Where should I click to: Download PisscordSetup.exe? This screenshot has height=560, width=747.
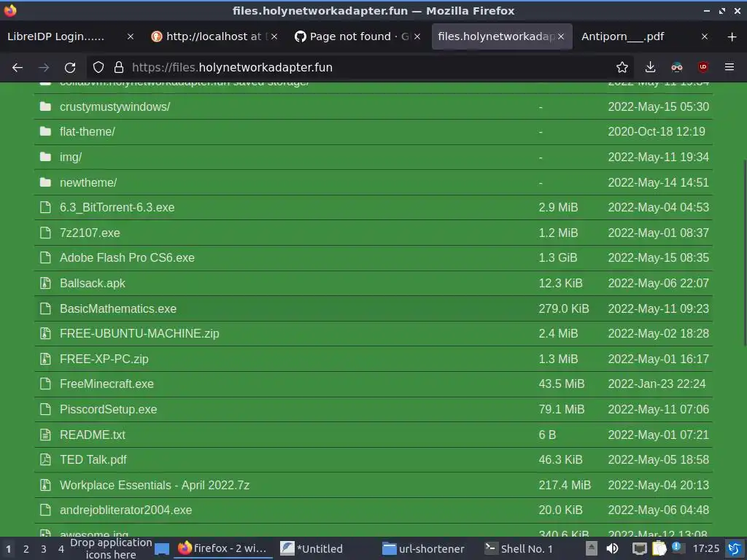108,410
